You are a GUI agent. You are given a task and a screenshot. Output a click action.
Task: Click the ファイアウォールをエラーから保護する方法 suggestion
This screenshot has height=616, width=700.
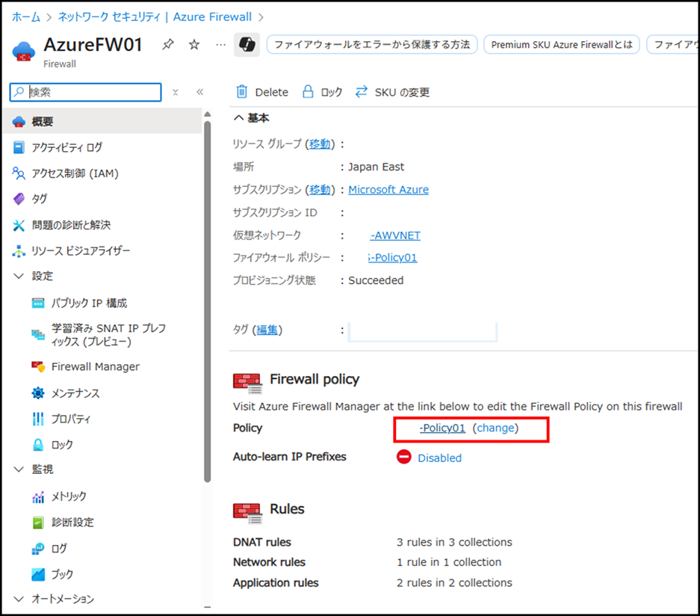[x=372, y=45]
